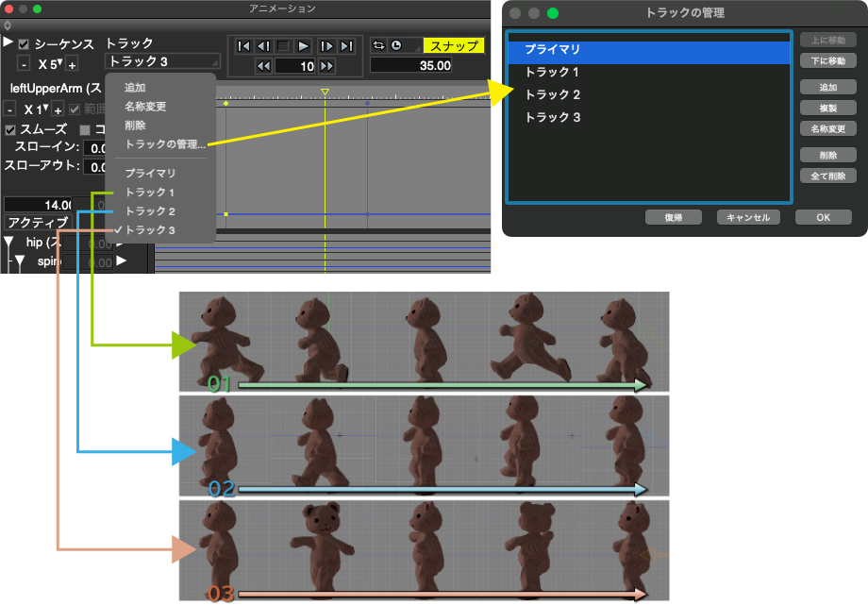Jump to the first frame of the animation

click(243, 45)
